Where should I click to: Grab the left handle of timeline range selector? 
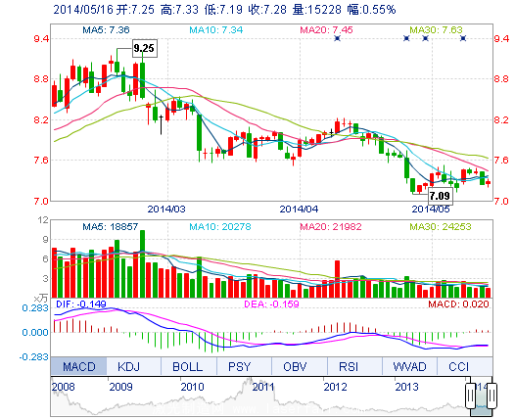pyautogui.click(x=471, y=396)
